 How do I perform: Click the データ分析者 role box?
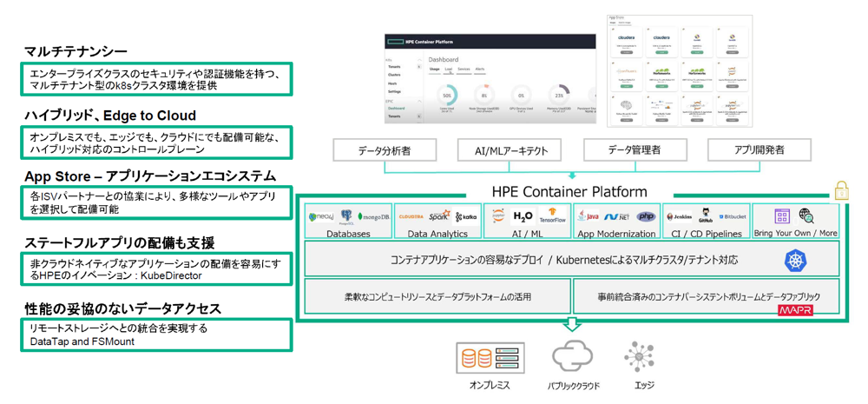coord(385,149)
